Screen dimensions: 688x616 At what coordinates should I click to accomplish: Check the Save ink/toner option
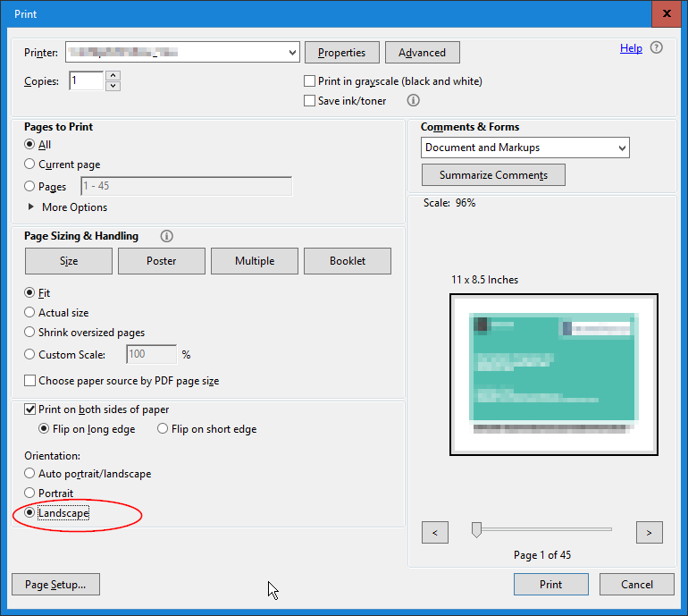click(309, 100)
